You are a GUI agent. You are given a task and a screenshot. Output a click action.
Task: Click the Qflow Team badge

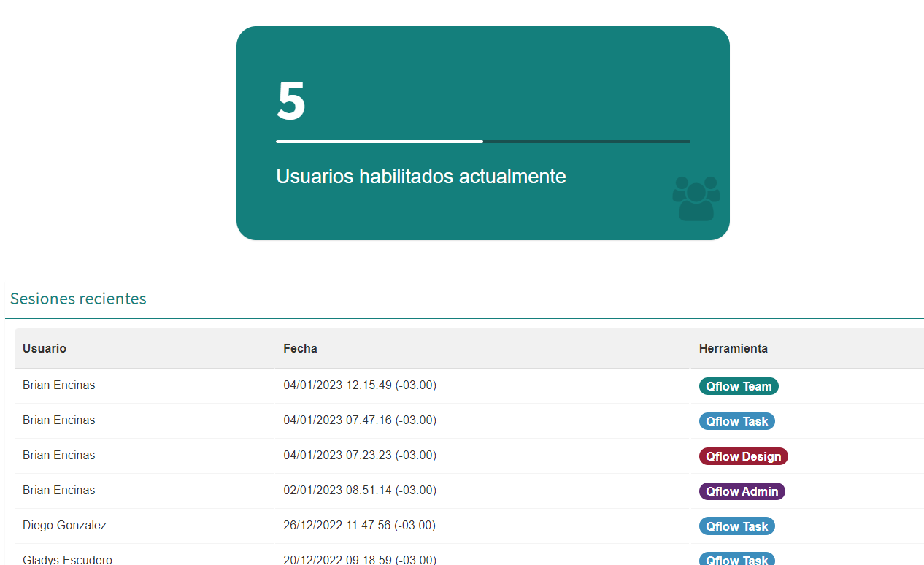tap(739, 386)
